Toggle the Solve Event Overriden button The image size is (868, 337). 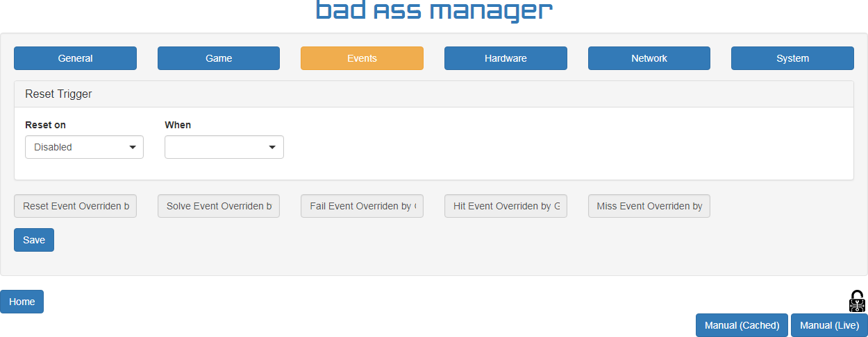(219, 206)
